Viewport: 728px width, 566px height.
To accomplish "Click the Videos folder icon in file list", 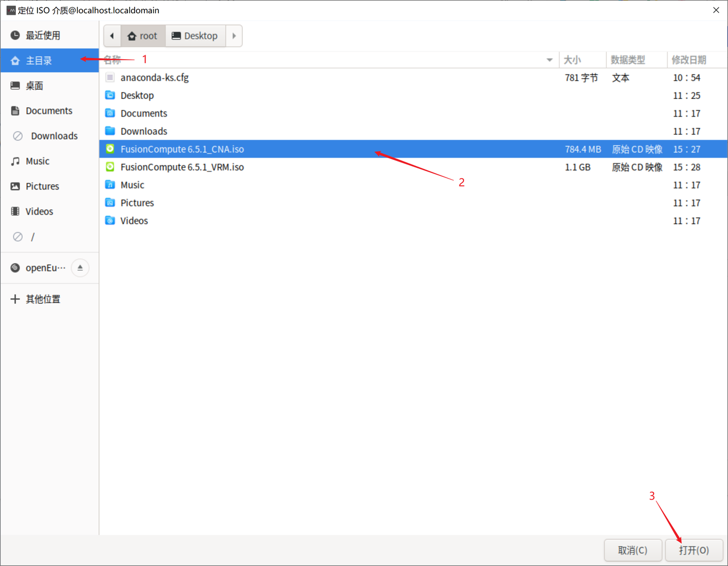I will 110,221.
